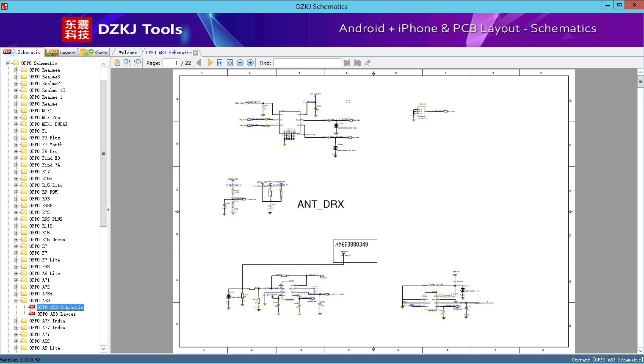The width and height of the screenshot is (644, 364).
Task: Go to the previous page
Action: point(199,63)
